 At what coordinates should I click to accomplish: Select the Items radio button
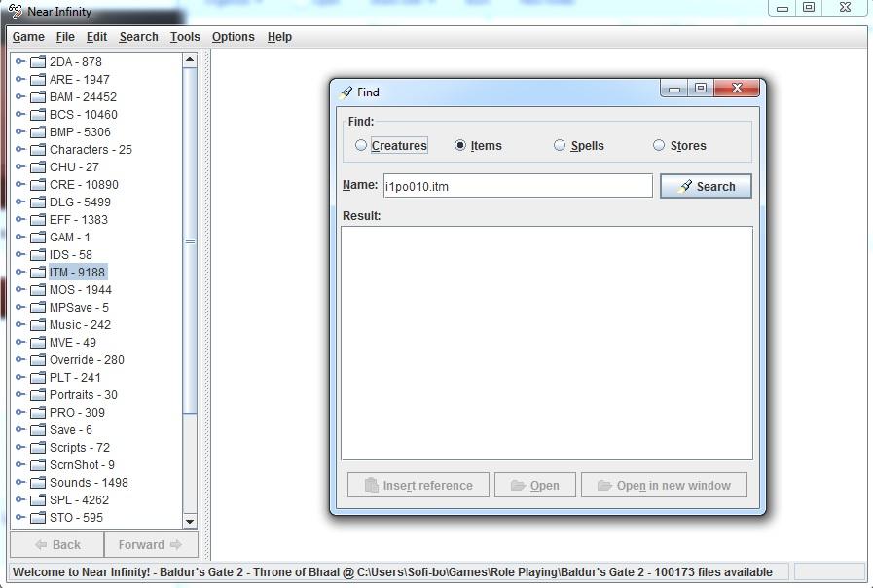tap(460, 145)
